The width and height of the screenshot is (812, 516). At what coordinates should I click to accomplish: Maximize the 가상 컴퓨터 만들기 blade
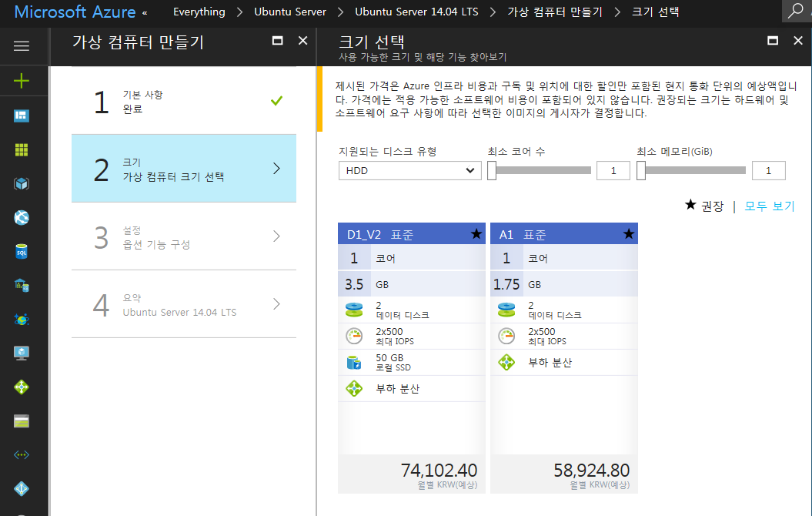(x=278, y=40)
